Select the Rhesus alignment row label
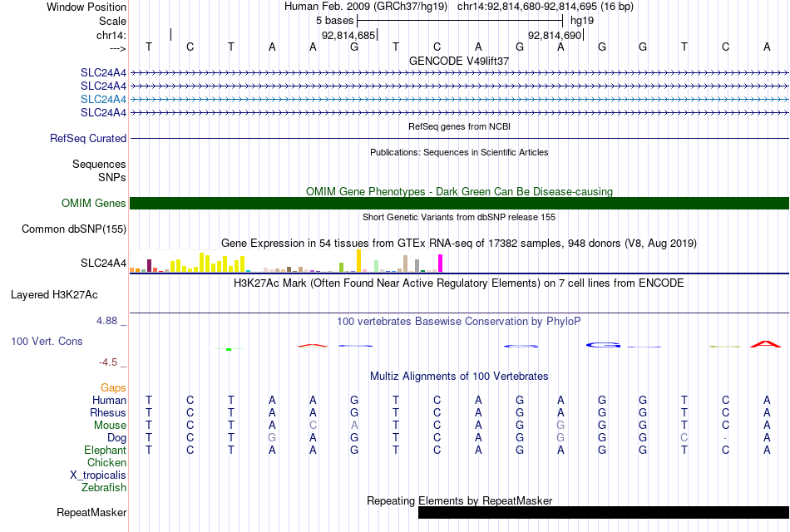Screen dimensions: 790x532 108,412
